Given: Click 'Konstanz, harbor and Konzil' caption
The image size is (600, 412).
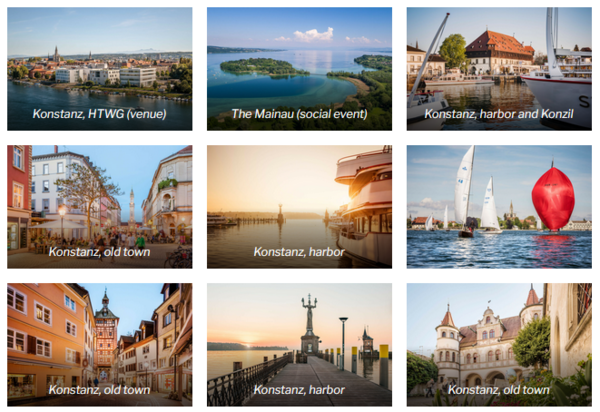Looking at the screenshot, I should pyautogui.click(x=499, y=114).
